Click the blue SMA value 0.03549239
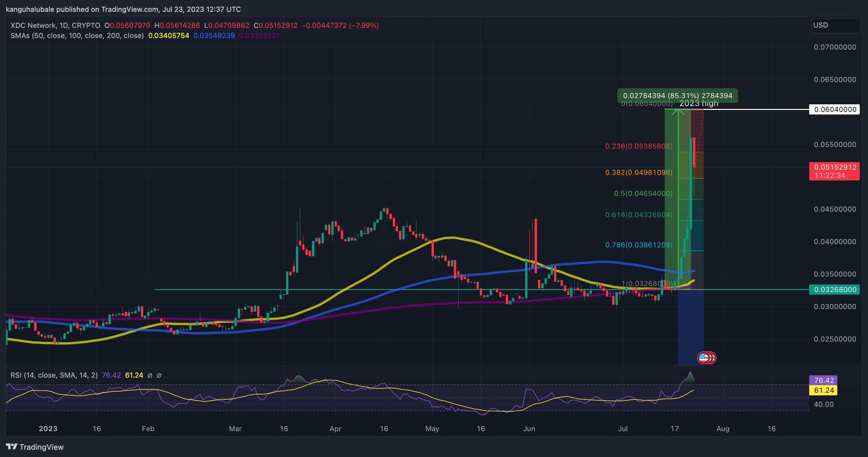The width and height of the screenshot is (868, 457). (x=214, y=36)
